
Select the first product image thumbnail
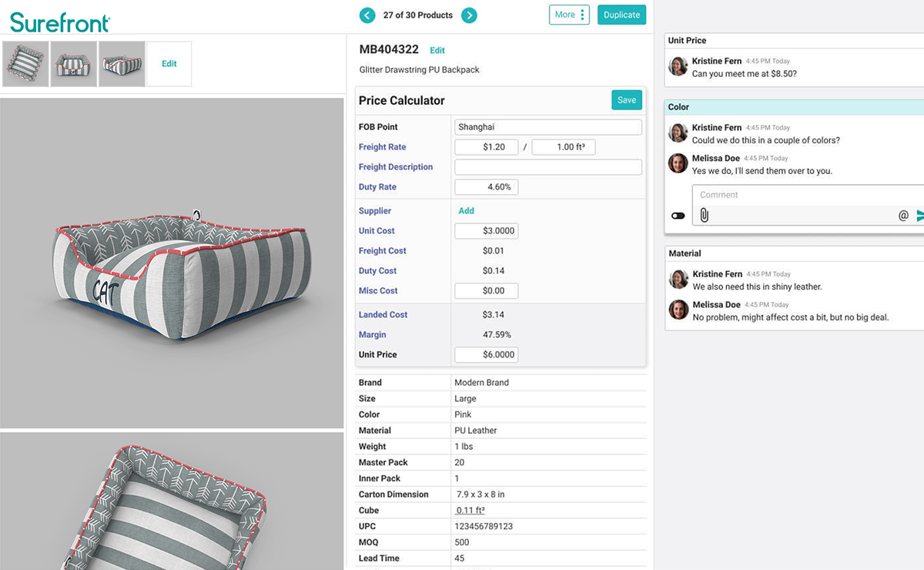(26, 64)
